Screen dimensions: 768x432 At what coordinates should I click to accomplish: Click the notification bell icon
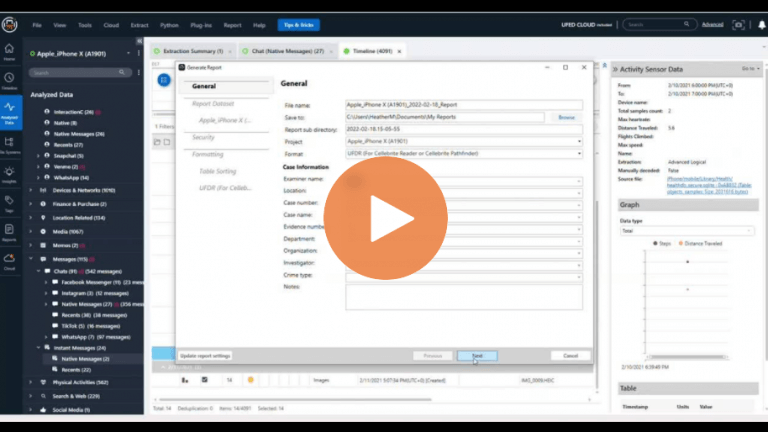(762, 24)
